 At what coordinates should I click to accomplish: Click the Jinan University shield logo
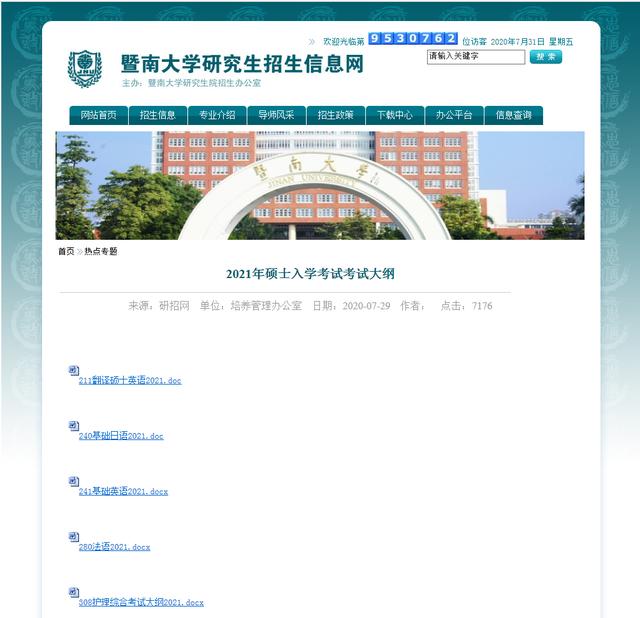coord(84,69)
